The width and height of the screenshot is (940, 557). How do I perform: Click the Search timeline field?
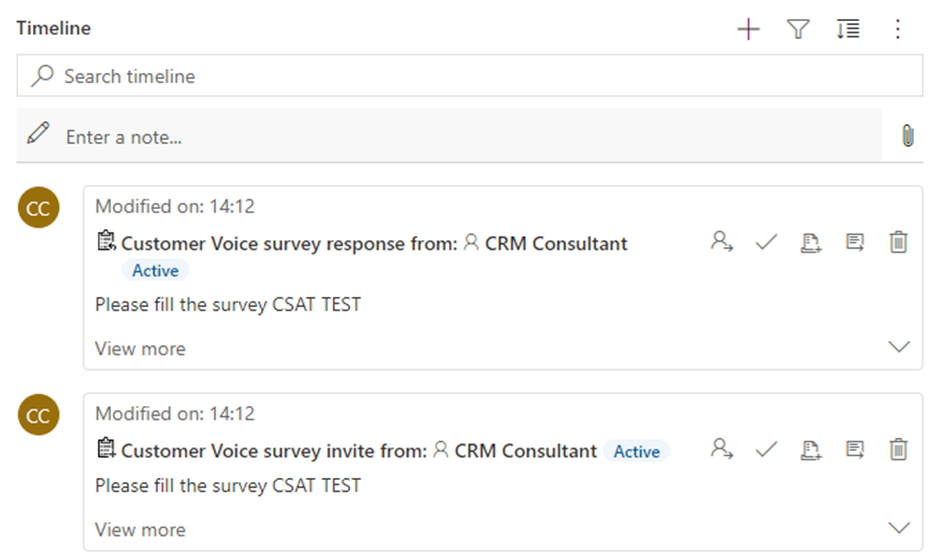coord(470,76)
